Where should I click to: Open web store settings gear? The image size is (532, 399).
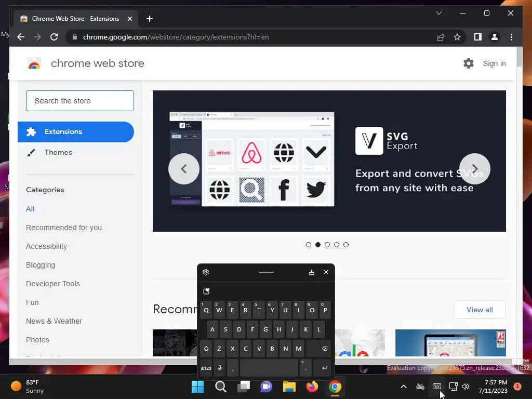tap(468, 63)
